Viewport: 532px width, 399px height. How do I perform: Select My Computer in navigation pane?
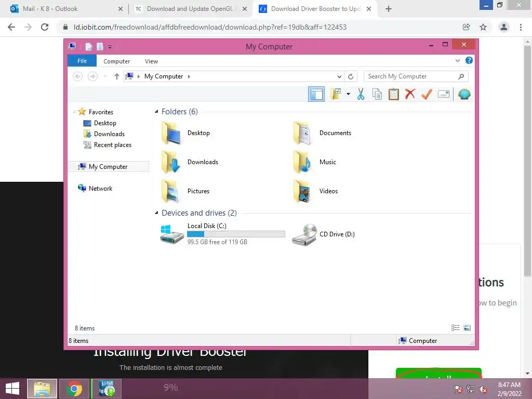(x=109, y=167)
